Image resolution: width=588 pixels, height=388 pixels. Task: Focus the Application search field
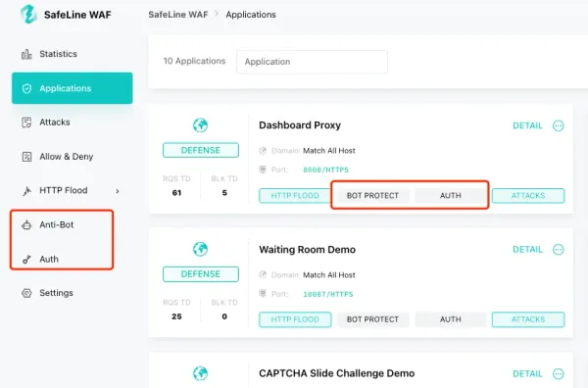tap(312, 62)
